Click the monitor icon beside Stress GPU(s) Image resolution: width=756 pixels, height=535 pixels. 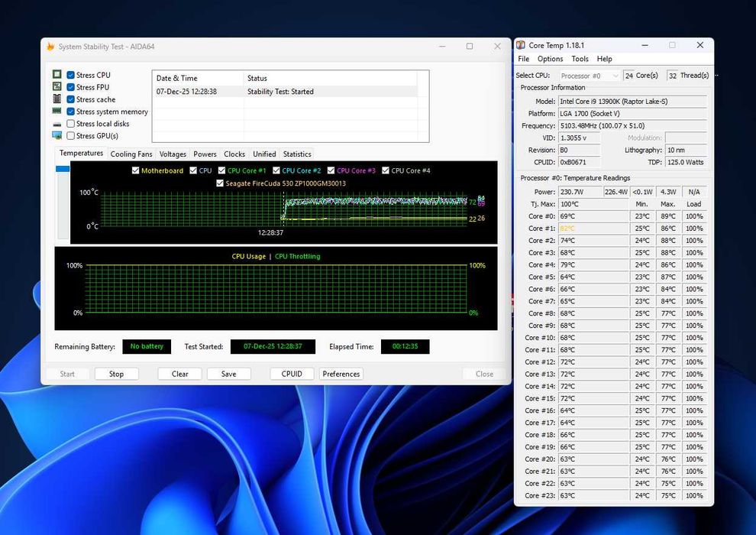(x=57, y=135)
